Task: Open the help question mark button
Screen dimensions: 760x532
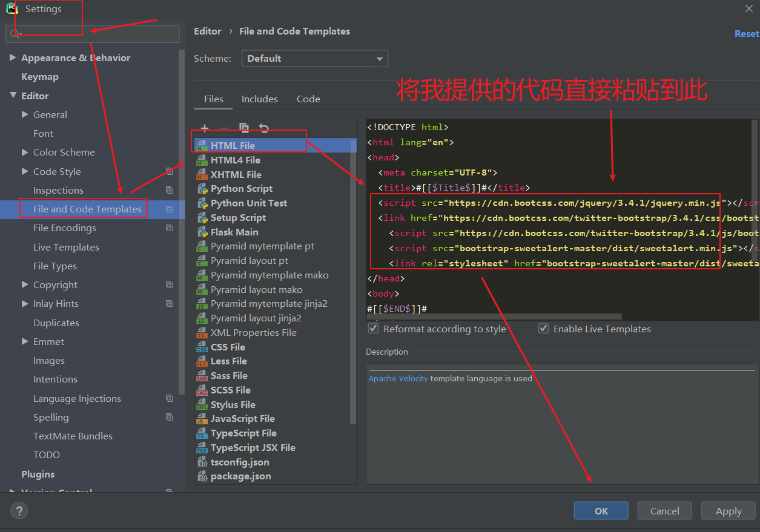Action: (x=19, y=511)
